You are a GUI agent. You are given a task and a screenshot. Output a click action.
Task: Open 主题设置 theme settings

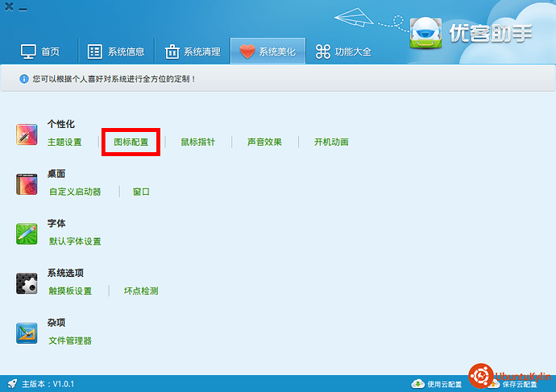point(64,142)
